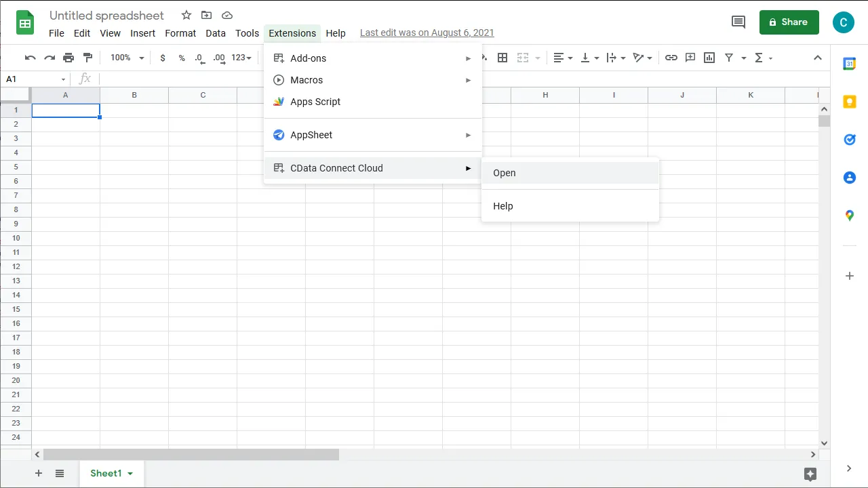The image size is (868, 488).
Task: Expand the AppSheet submenu
Action: 373,135
